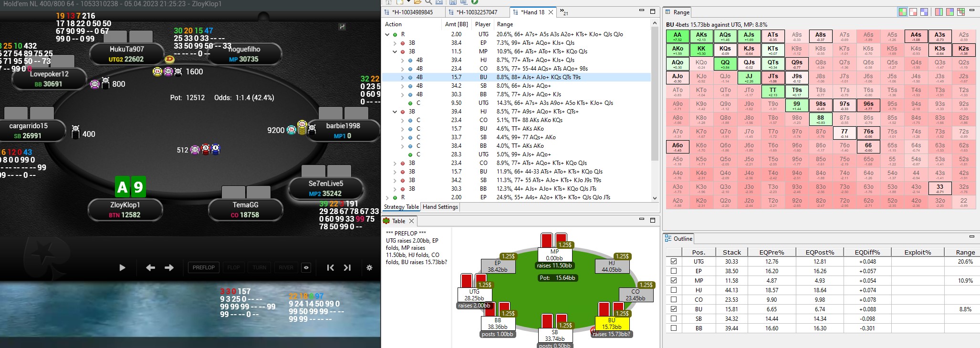Screen dimensions: 980x348
Task: Minimize the Outline panel
Action: [x=972, y=237]
